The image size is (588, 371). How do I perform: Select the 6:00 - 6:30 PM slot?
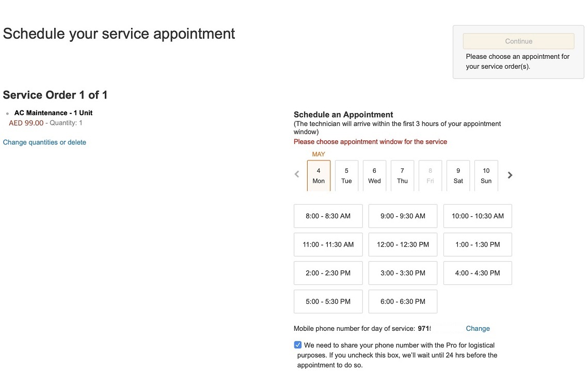point(403,301)
